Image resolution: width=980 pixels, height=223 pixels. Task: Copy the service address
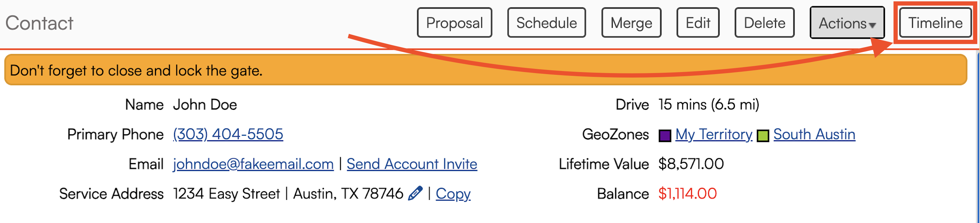[x=453, y=194]
